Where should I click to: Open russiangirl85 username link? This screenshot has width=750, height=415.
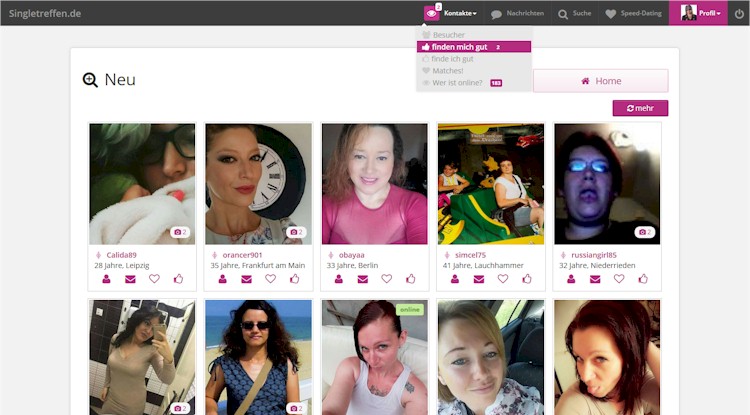tap(594, 255)
